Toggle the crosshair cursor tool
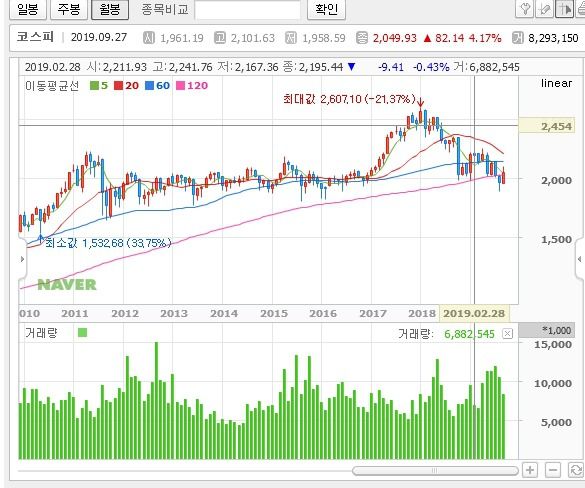The image size is (585, 488). click(564, 9)
